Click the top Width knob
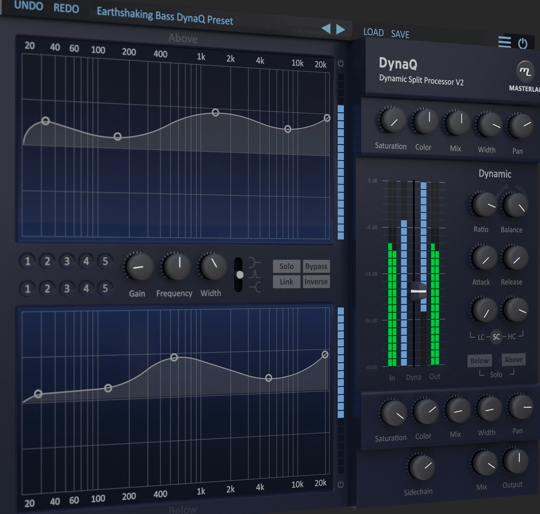The image size is (540, 514). [x=489, y=125]
